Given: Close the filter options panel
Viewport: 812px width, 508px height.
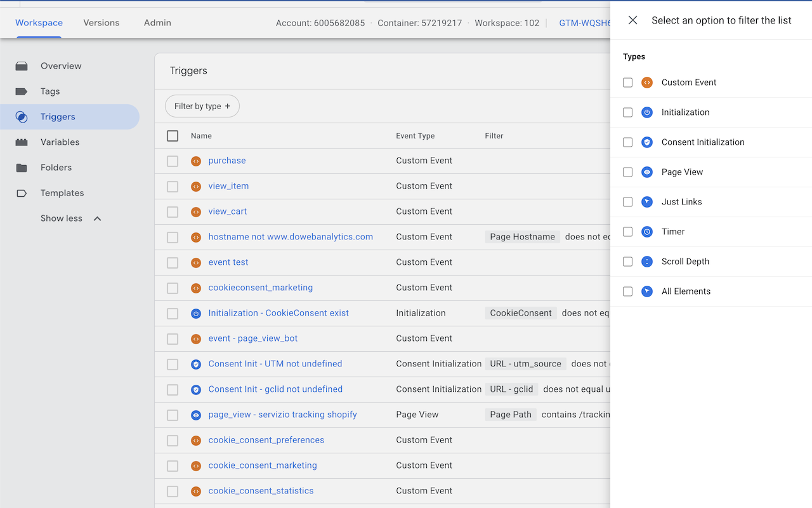Looking at the screenshot, I should [632, 20].
